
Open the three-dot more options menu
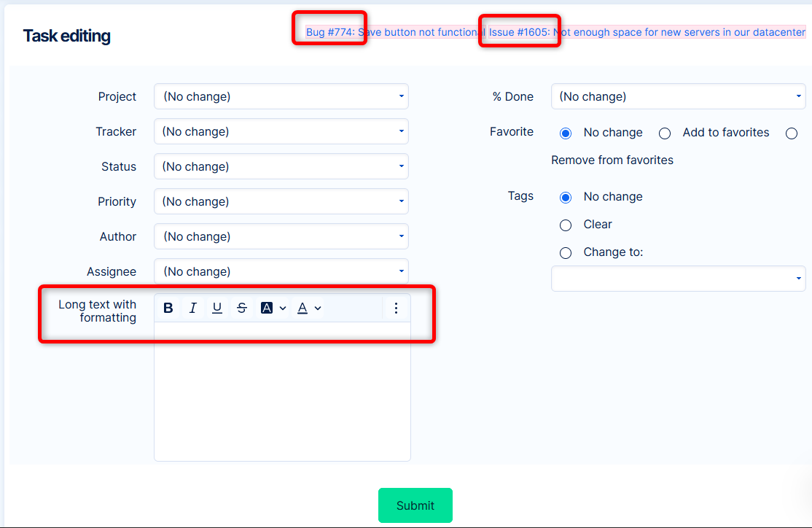396,308
